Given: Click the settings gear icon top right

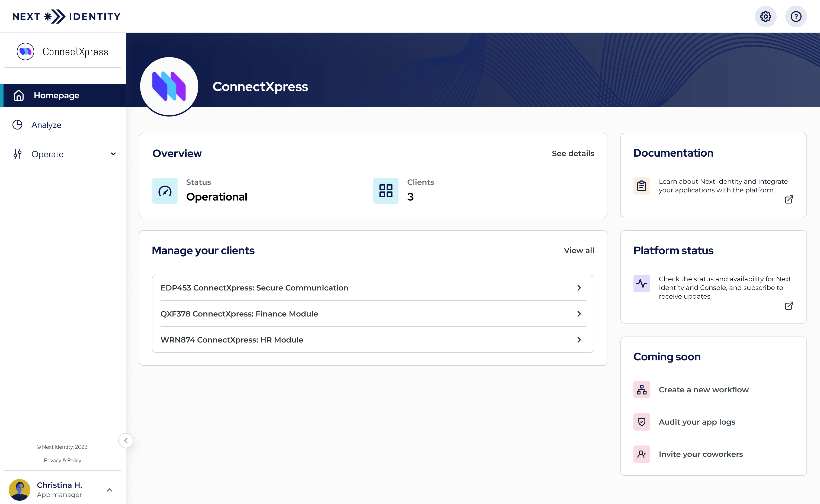Looking at the screenshot, I should 765,16.
